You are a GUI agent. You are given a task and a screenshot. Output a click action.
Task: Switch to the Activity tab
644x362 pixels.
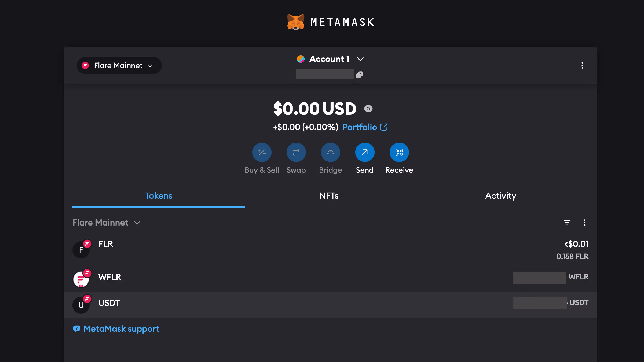pyautogui.click(x=500, y=196)
